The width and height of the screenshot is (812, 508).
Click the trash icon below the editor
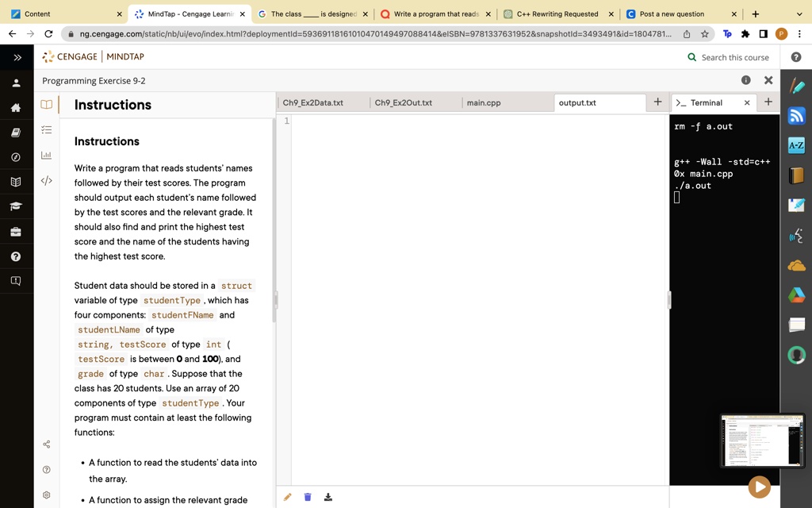coord(308,496)
